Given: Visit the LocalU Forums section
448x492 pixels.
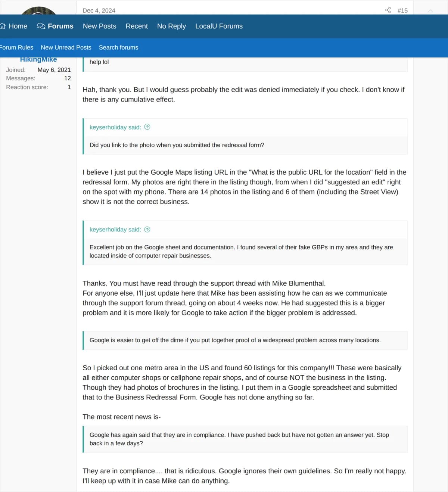Looking at the screenshot, I should pos(219,26).
